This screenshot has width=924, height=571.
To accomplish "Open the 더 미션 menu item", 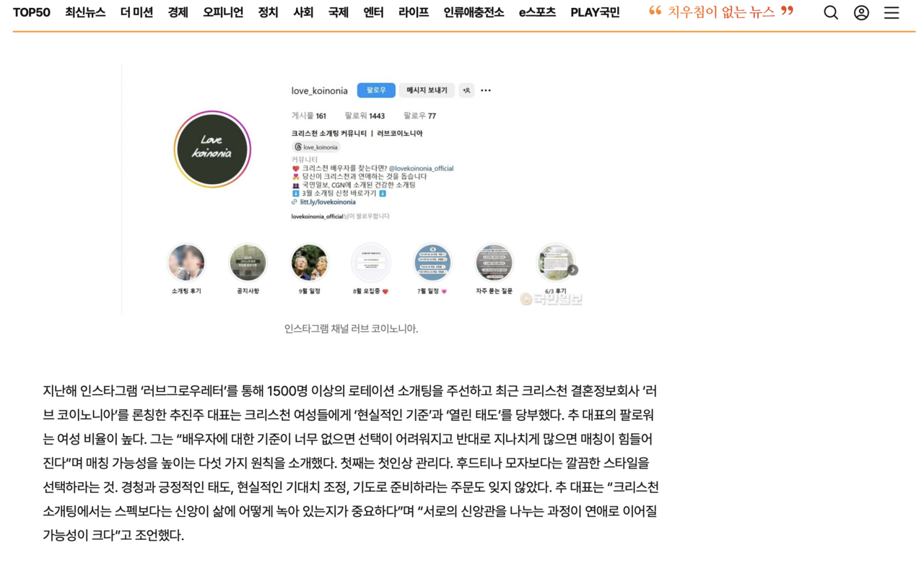I will point(136,12).
